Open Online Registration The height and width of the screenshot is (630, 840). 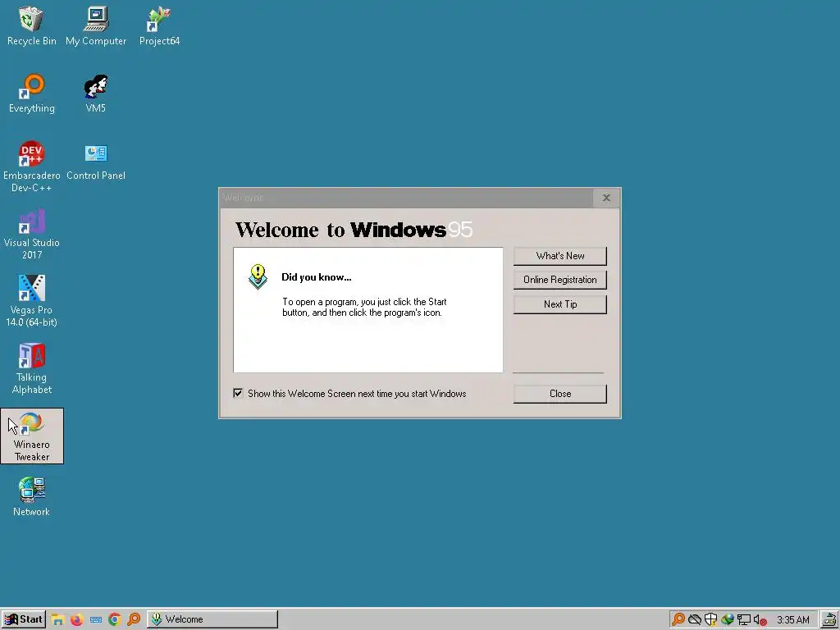[559, 280]
